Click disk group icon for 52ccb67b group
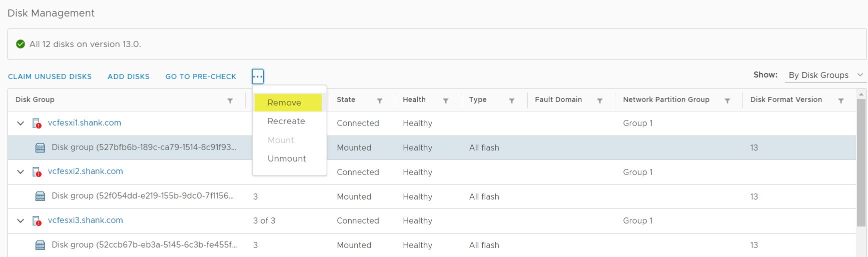Screen dimensions: 868x257 coord(41,245)
